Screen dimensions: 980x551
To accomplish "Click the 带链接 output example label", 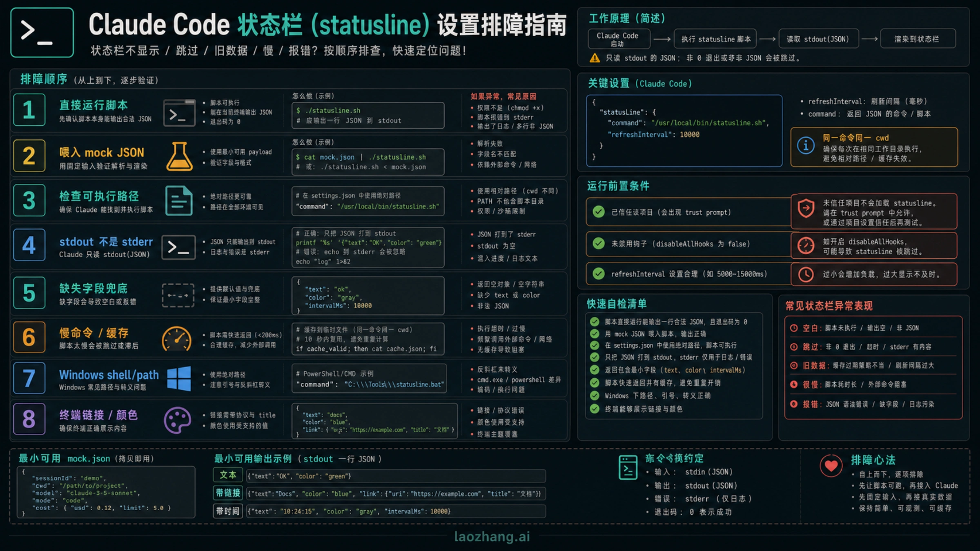I will pos(228,493).
